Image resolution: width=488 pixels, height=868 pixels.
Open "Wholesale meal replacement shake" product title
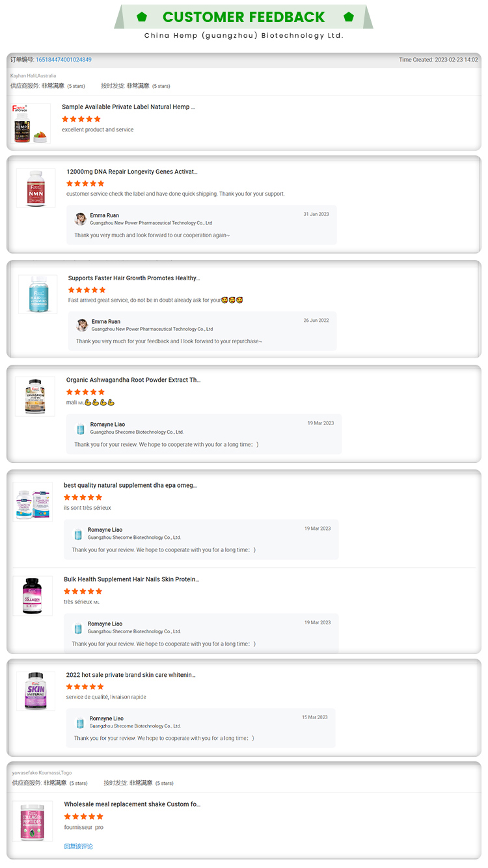pos(132,804)
